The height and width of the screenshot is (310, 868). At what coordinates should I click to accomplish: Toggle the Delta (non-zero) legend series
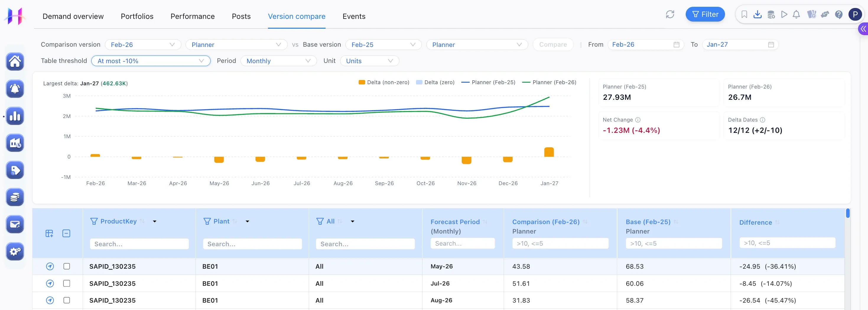384,82
